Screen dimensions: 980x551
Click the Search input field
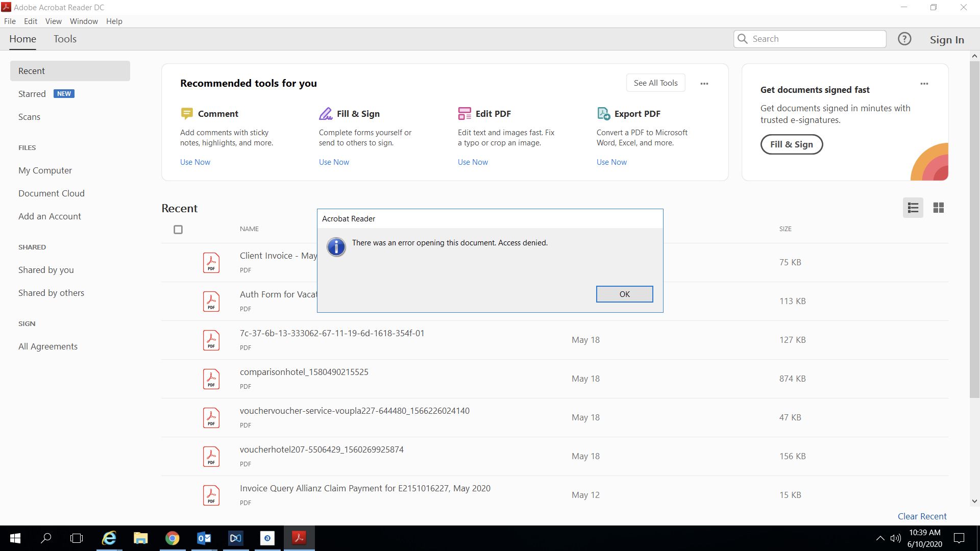click(x=810, y=39)
